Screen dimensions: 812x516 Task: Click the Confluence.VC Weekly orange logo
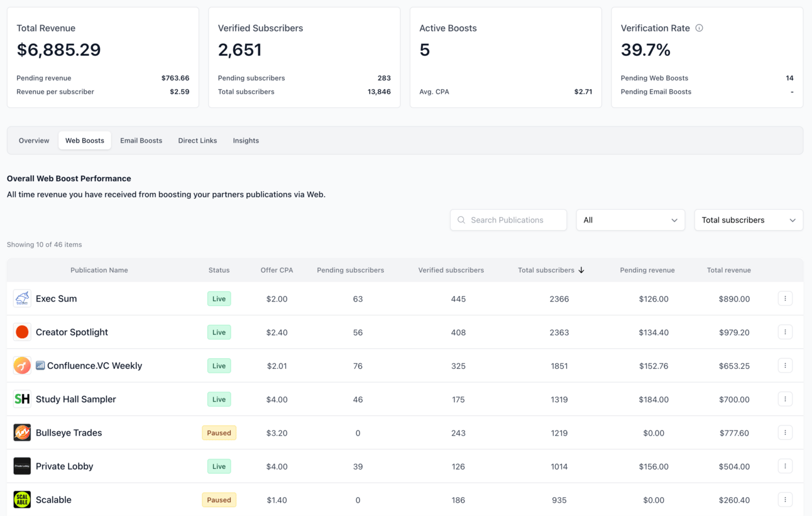[22, 366]
